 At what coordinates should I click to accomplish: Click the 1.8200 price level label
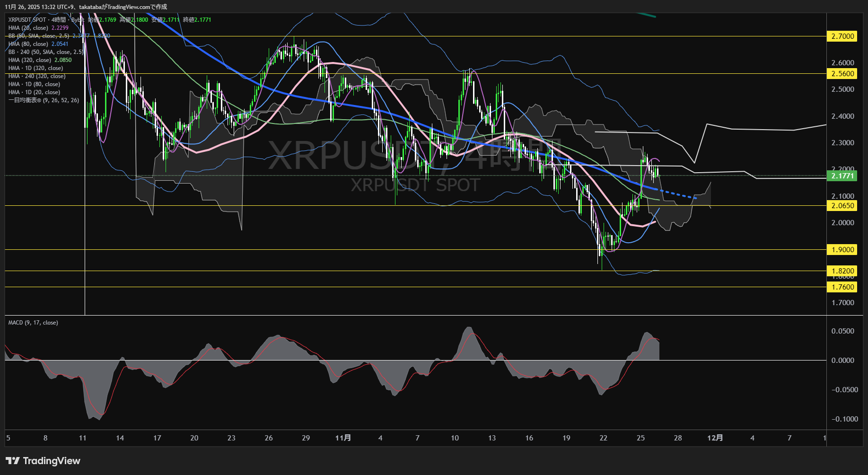click(x=842, y=271)
